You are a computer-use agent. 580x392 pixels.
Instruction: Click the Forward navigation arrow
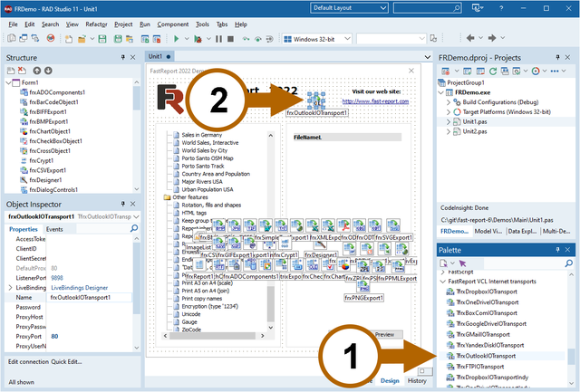(492, 38)
